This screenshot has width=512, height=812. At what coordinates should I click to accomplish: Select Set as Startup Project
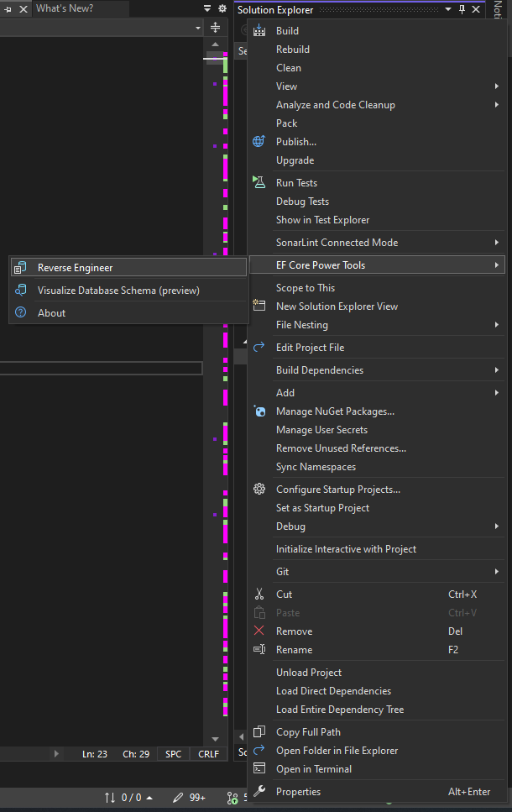(322, 508)
